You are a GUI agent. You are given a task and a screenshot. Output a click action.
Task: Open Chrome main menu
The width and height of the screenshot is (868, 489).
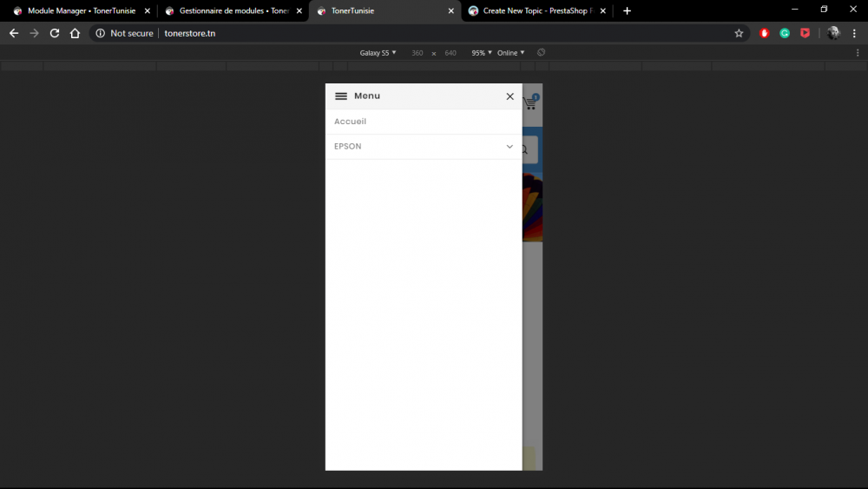(854, 33)
